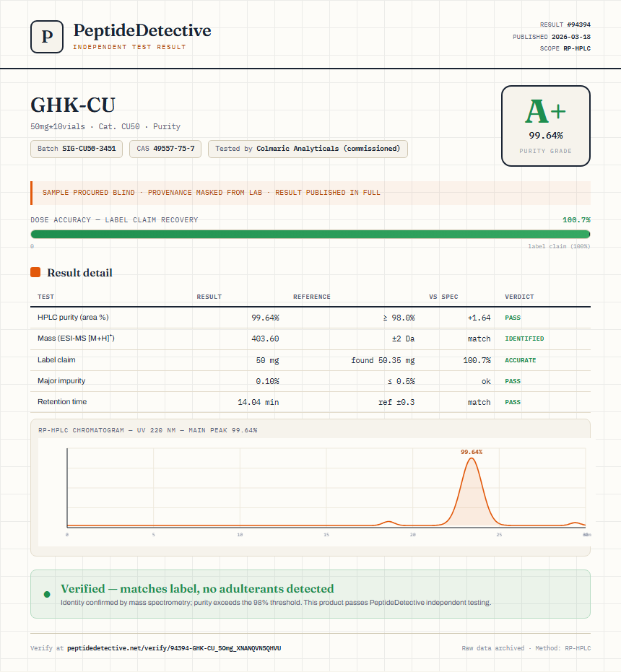The image size is (621, 672).
Task: Click the RESULT column header
Action: [x=209, y=297]
